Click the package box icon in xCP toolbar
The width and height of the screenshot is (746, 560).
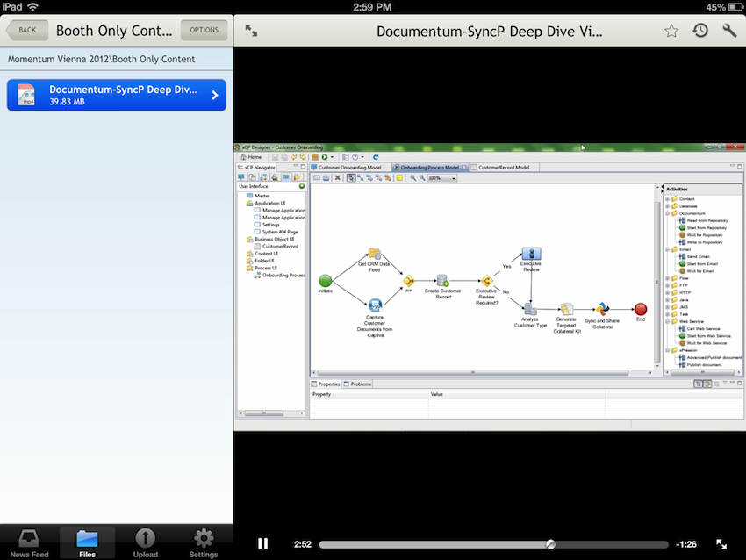[315, 157]
